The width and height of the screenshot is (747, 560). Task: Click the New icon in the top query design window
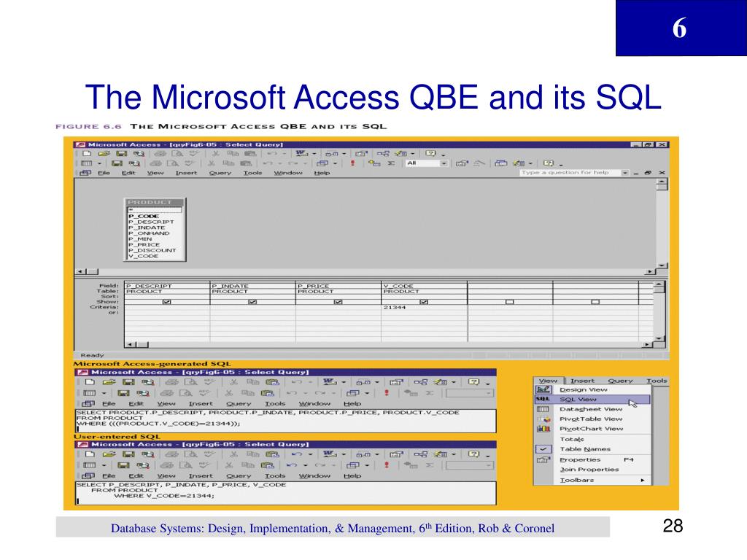pos(87,154)
